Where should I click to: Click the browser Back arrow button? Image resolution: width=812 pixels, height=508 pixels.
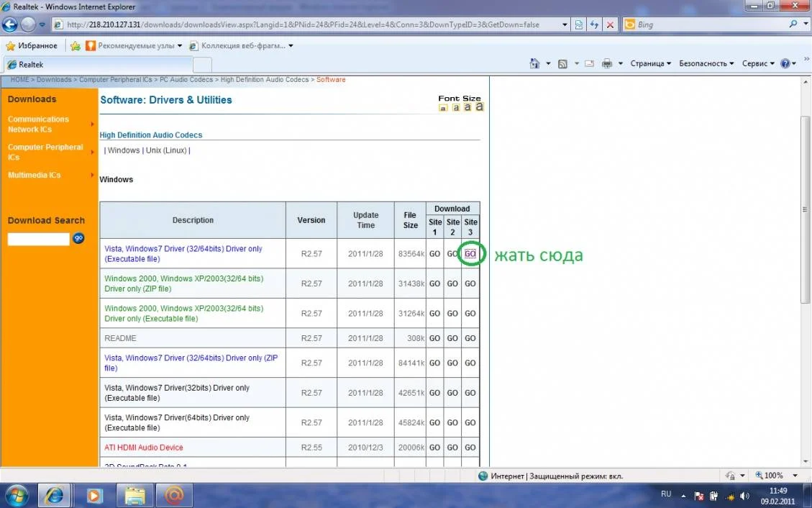click(x=9, y=24)
